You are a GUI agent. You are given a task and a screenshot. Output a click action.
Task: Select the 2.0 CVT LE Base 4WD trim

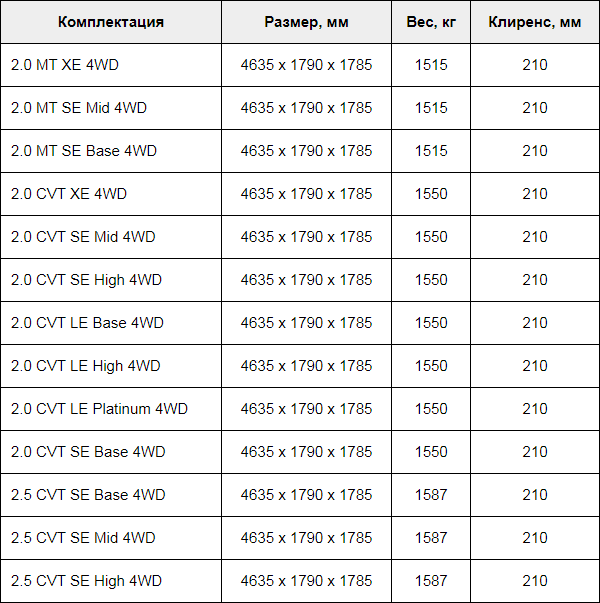87,323
